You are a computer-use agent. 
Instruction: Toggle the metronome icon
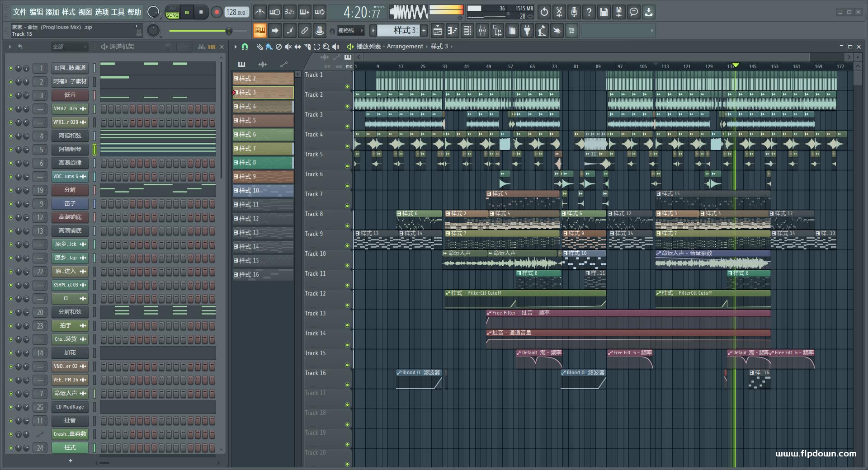pos(259,12)
